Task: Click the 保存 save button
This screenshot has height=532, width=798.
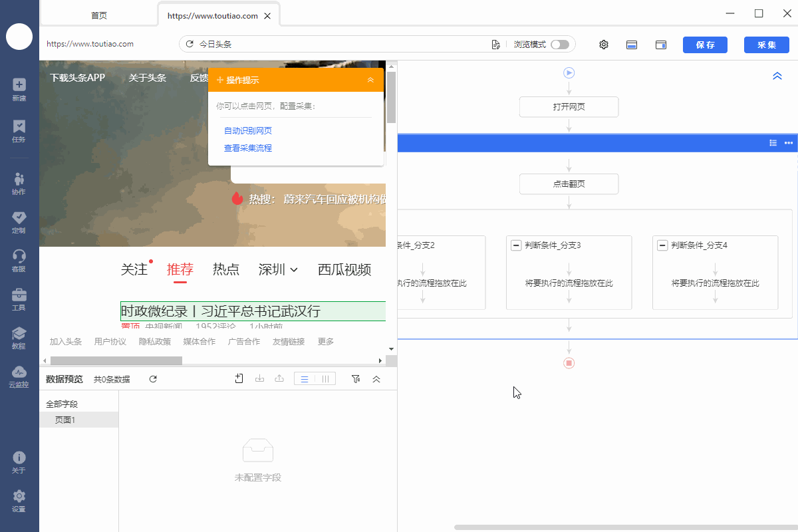Action: tap(705, 45)
